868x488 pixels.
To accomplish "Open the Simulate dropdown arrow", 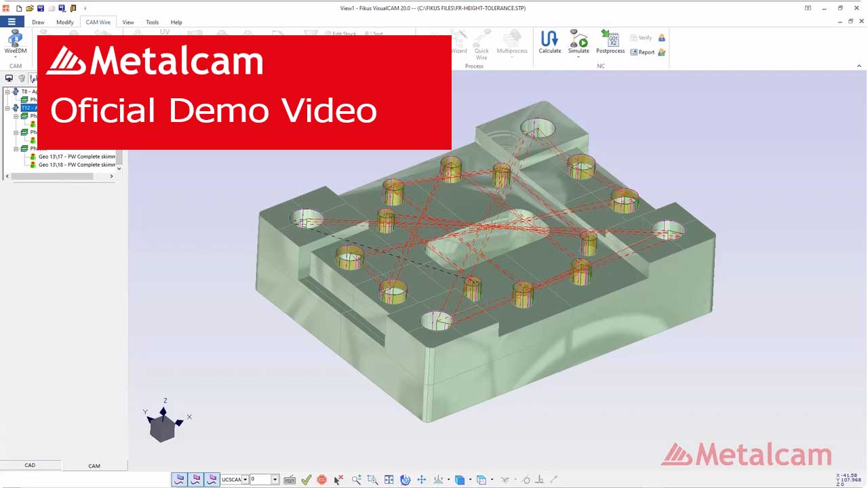I will tap(578, 57).
